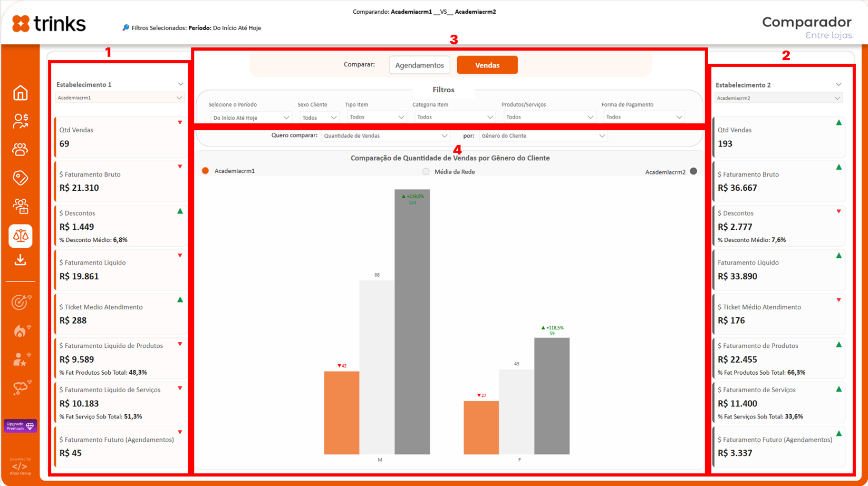868x486 pixels.
Task: Open the premium target goals icon
Action: point(21,302)
